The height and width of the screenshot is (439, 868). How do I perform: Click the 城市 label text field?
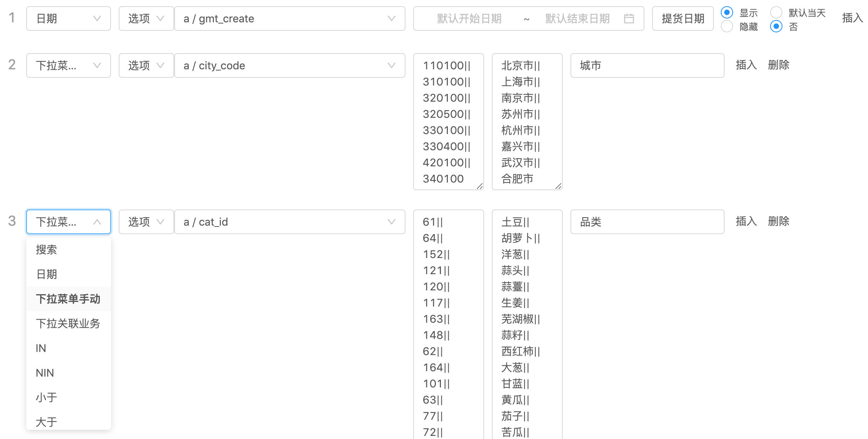pyautogui.click(x=647, y=65)
